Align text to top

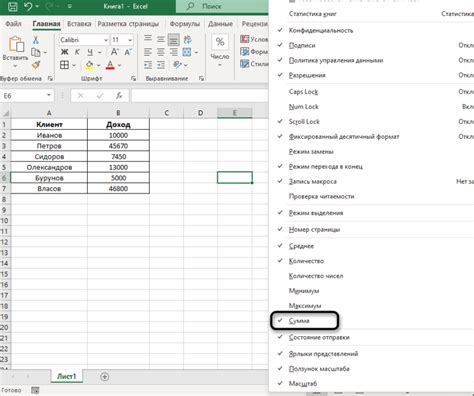click(x=148, y=39)
